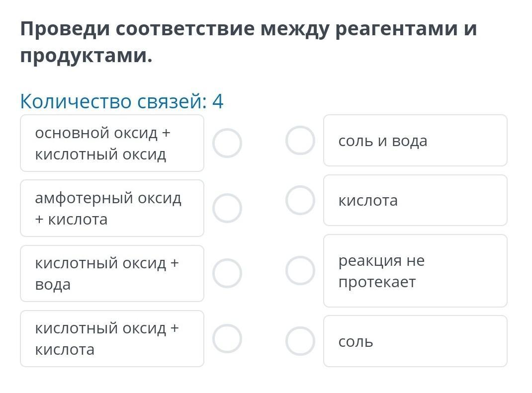Viewport: 532px width, 393px height.
Task: Click the 'Проведи соответствие' heading line
Action: point(249,29)
